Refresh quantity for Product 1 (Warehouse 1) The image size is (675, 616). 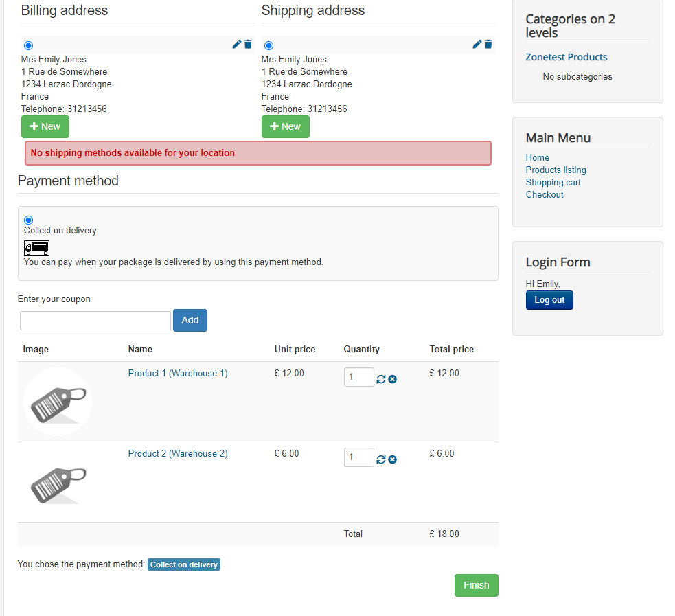click(x=381, y=379)
